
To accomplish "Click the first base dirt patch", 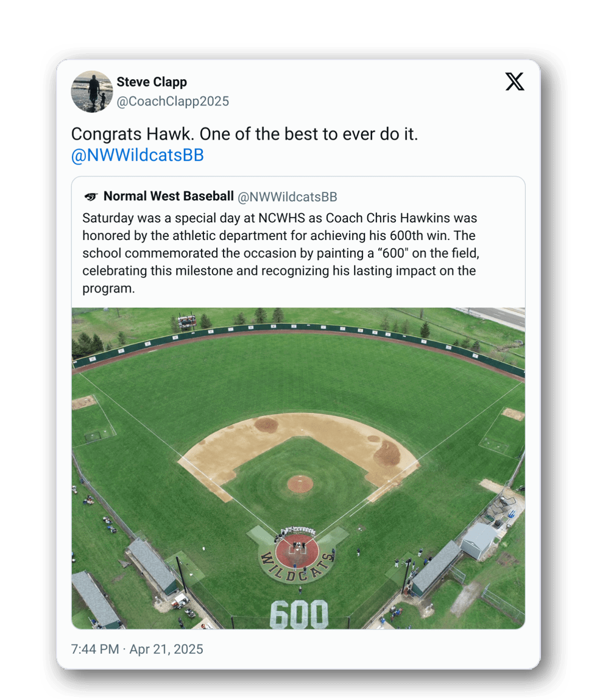I will pos(387,453).
